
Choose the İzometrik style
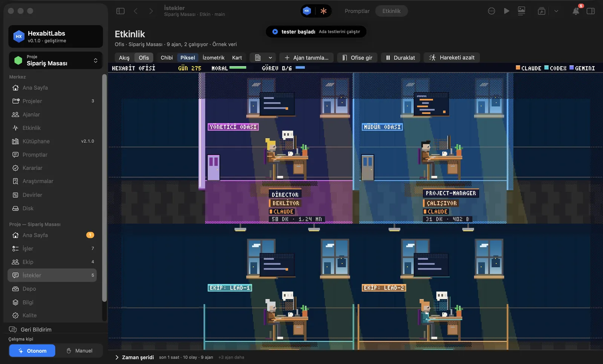click(x=213, y=58)
